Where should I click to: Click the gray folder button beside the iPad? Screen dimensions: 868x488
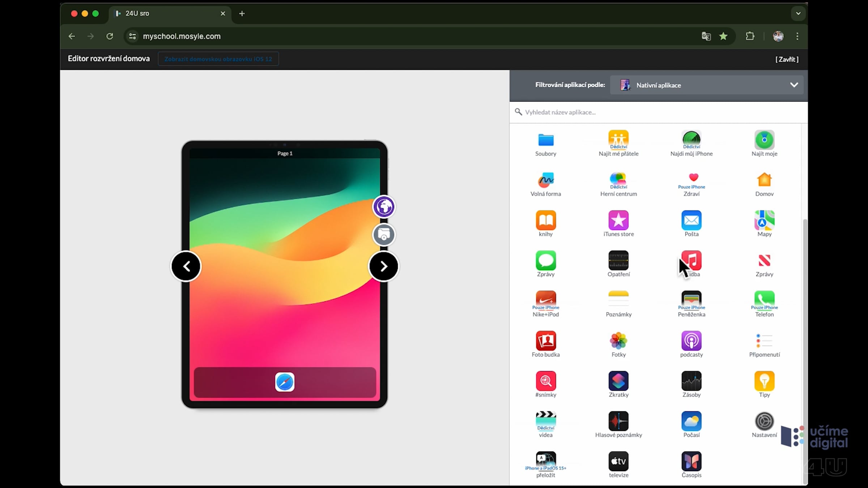(384, 235)
